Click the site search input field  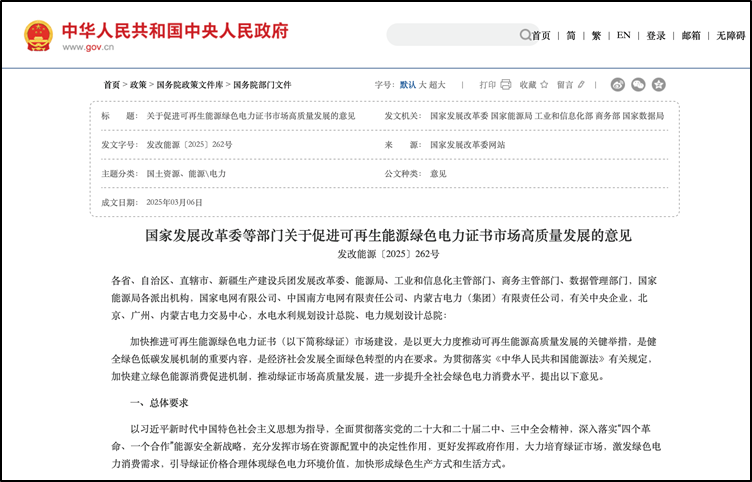tap(452, 35)
